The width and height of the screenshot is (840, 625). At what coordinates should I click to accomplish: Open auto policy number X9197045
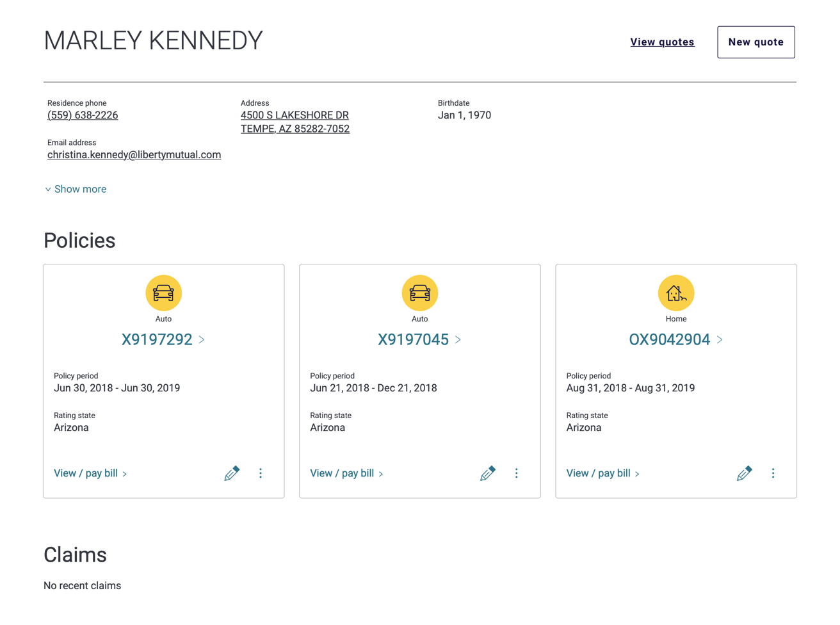point(414,339)
